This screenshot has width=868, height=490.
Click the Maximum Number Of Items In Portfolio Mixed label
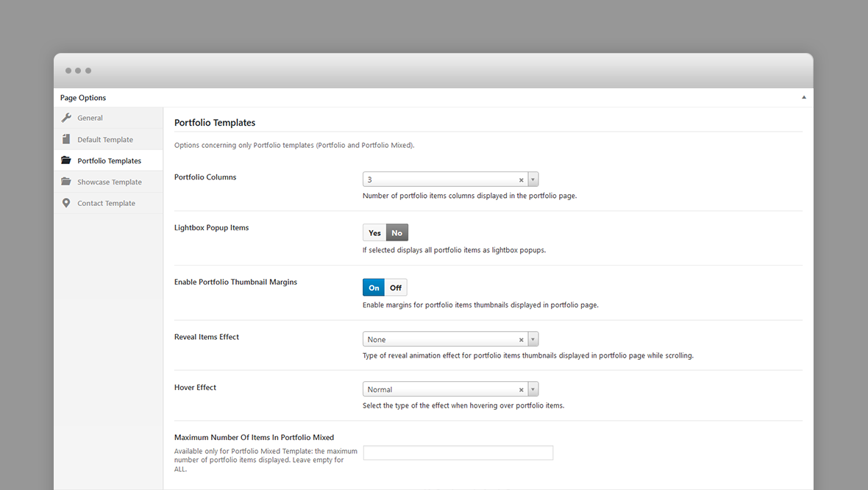[x=254, y=438]
